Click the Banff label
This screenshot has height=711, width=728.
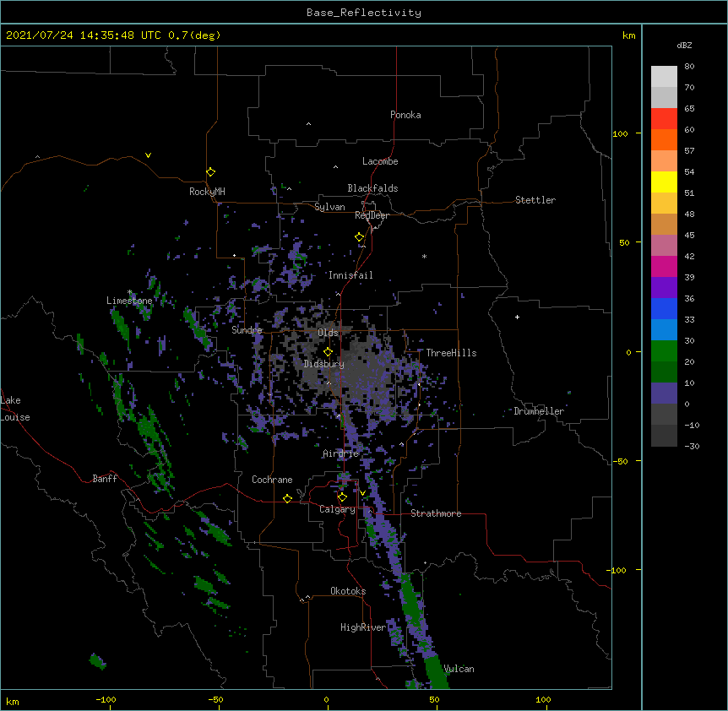(105, 479)
